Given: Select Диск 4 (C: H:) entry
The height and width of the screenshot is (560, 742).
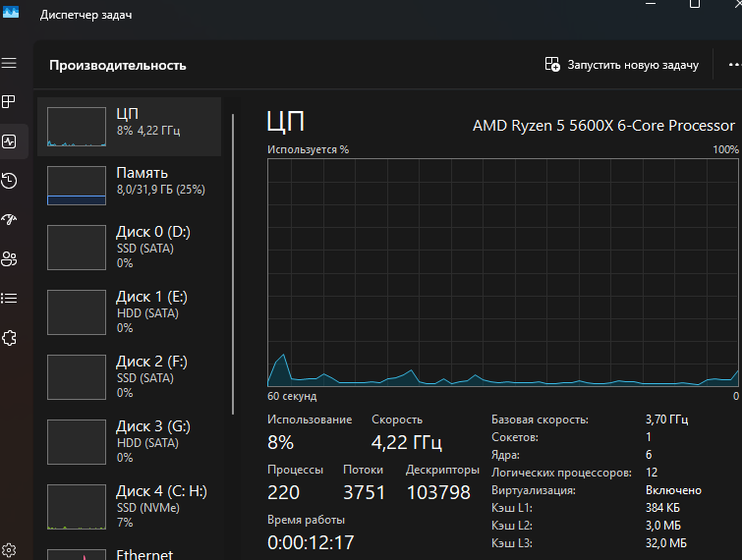Looking at the screenshot, I should click(x=129, y=507).
